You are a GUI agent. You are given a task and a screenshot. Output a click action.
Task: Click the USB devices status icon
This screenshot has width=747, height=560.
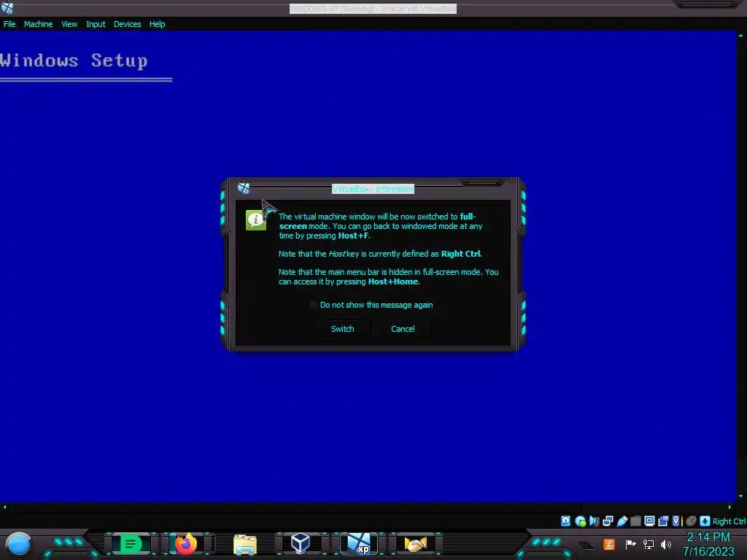(622, 521)
